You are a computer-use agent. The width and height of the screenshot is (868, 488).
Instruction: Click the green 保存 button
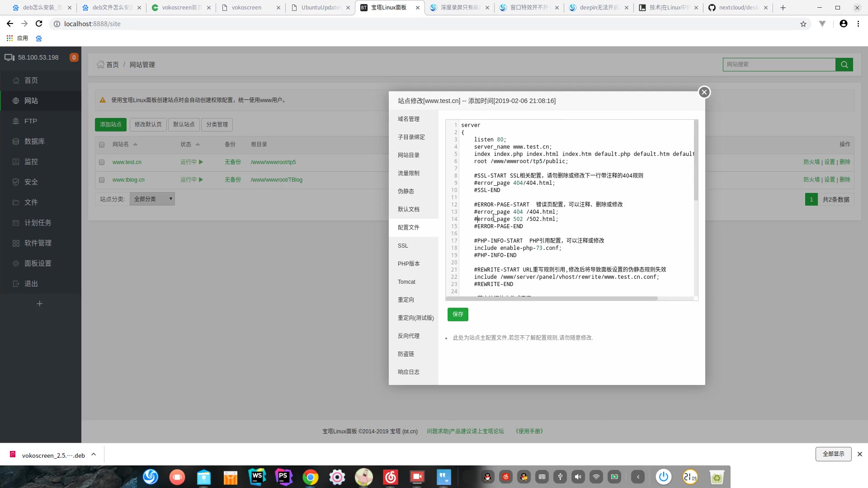[x=458, y=314]
